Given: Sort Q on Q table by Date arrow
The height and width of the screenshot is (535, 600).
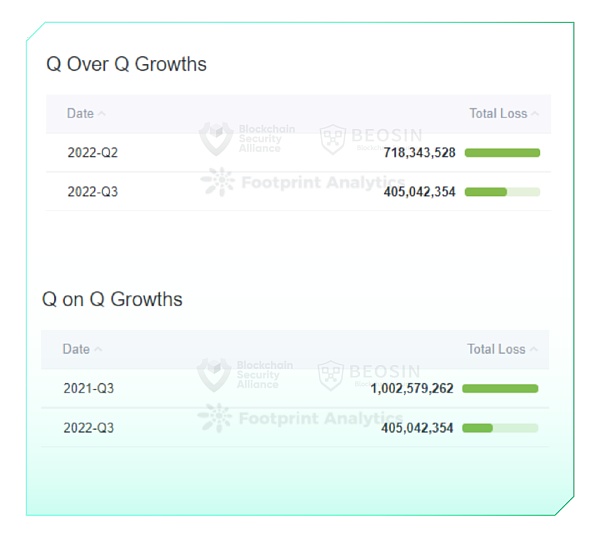Looking at the screenshot, I should pyautogui.click(x=98, y=350).
